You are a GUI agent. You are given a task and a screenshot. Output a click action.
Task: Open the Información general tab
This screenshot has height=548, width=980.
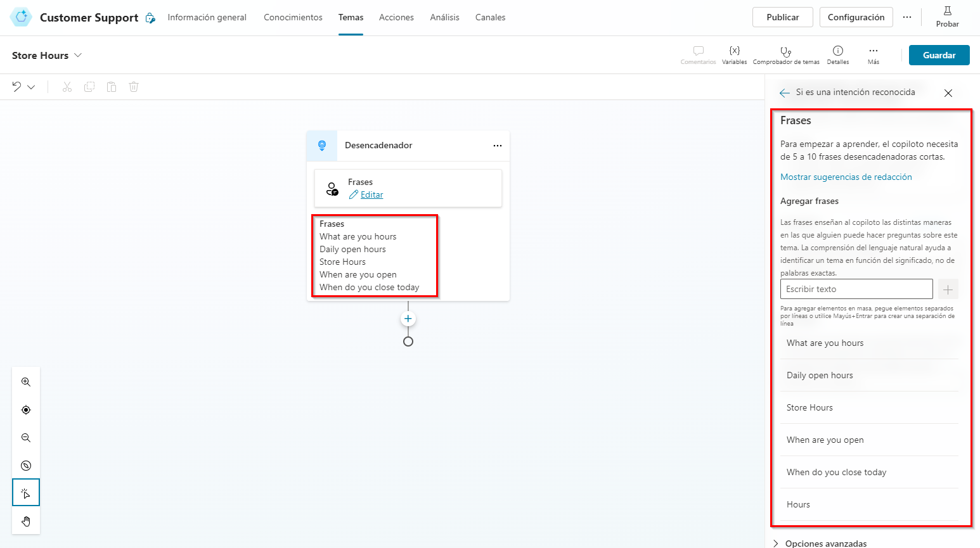[207, 17]
